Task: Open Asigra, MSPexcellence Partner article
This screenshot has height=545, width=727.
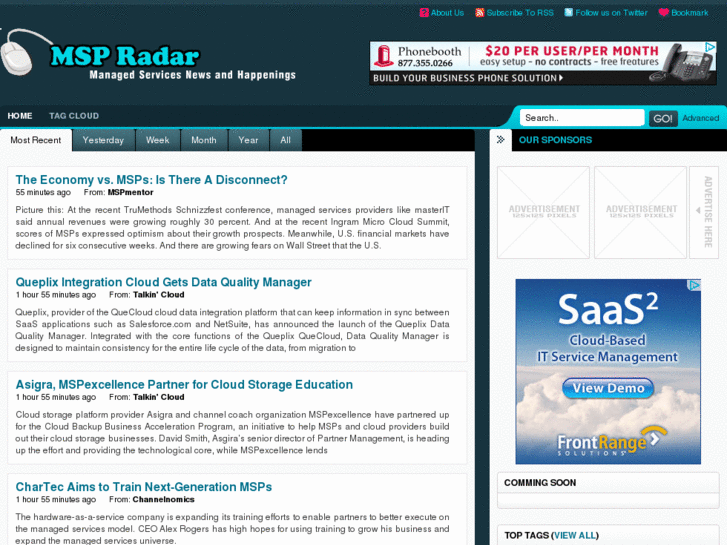Action: 184,385
